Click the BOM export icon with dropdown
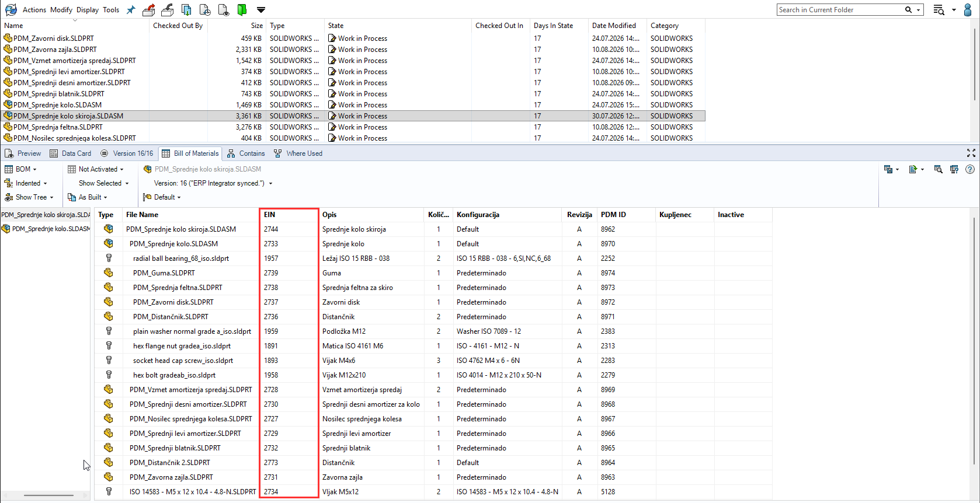980x503 pixels. point(916,169)
